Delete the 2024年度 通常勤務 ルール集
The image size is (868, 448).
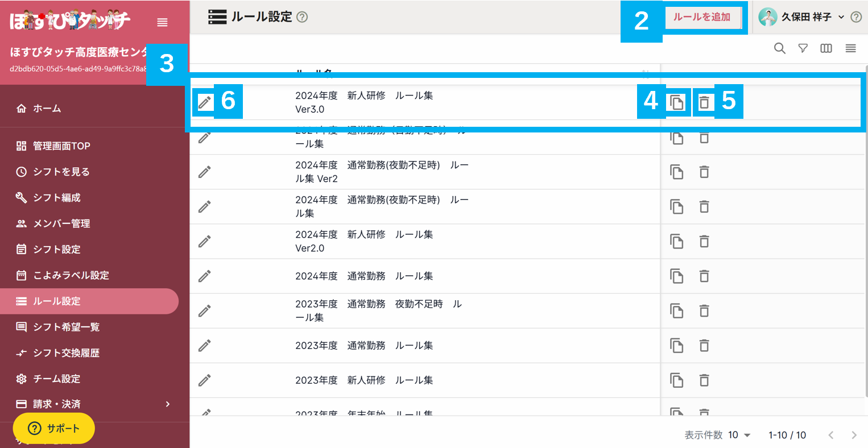[x=704, y=276]
